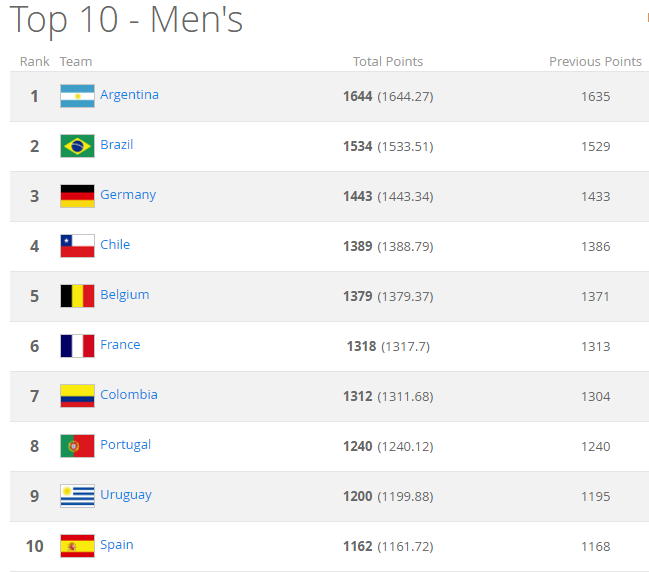Open the Belgium team link
This screenshot has width=649, height=572.
125,295
